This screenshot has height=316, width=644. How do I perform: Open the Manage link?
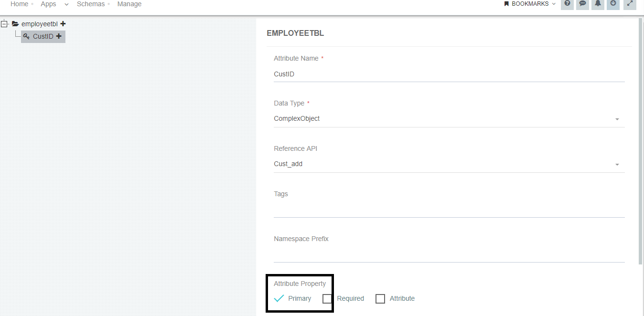pyautogui.click(x=129, y=4)
